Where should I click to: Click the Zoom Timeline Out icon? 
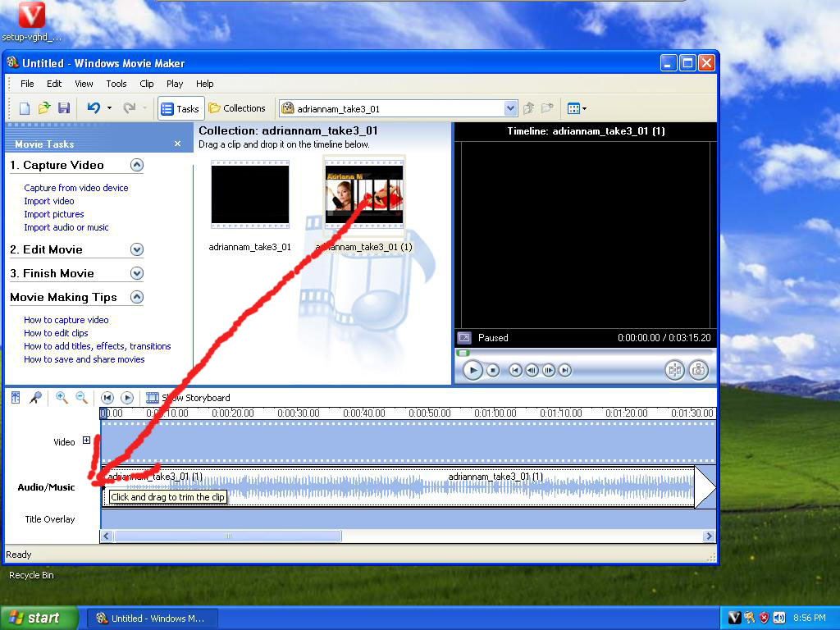click(x=81, y=398)
